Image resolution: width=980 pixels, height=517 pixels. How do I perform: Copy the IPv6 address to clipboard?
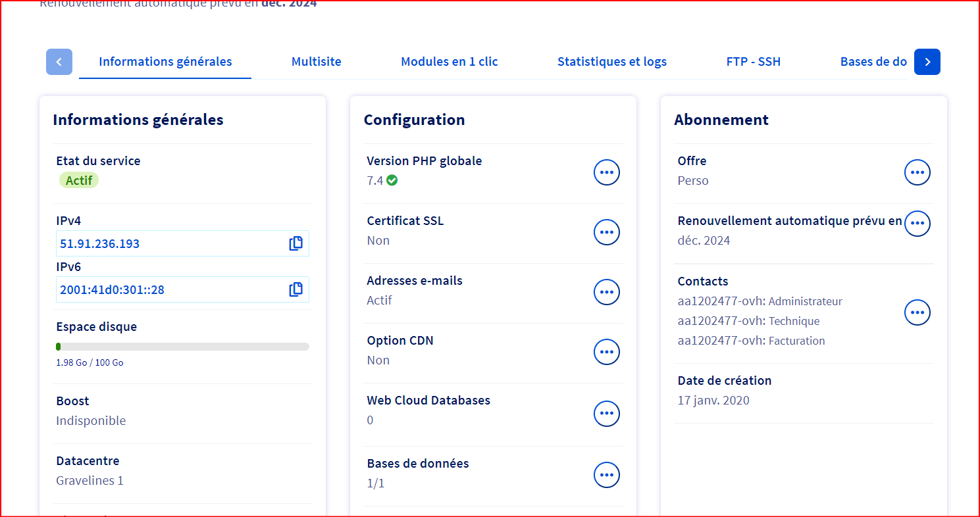[x=296, y=289]
